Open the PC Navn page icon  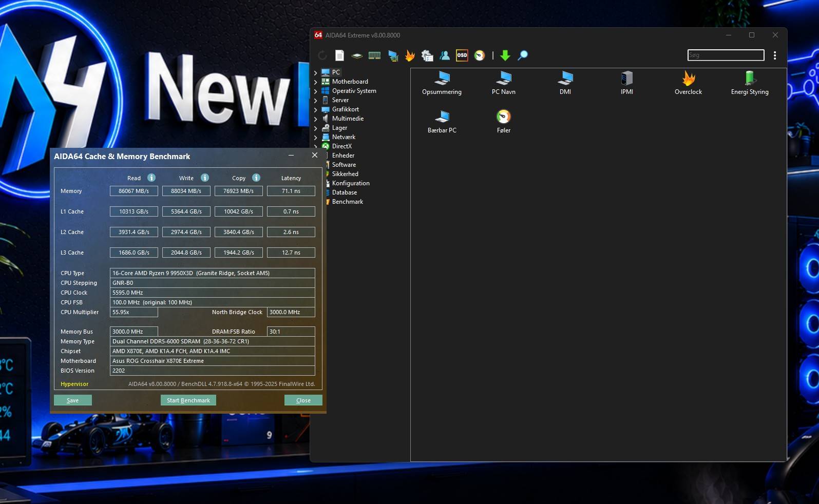coord(503,83)
